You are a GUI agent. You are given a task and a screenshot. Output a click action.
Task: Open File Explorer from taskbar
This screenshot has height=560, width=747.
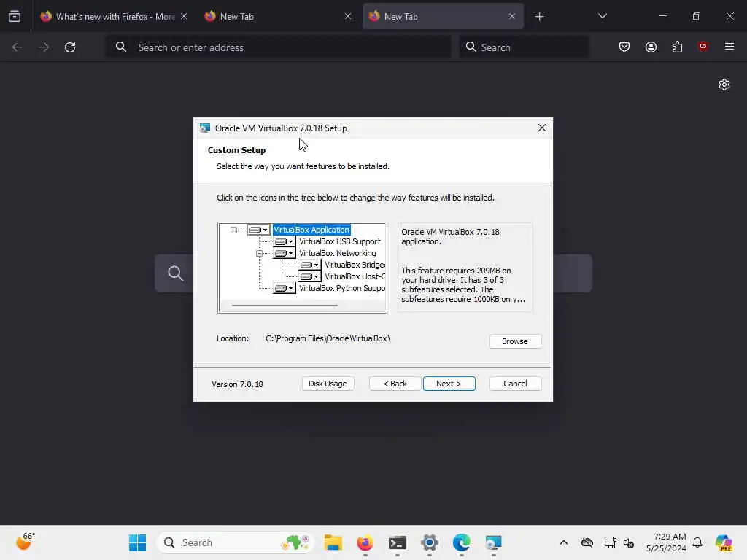pyautogui.click(x=333, y=542)
